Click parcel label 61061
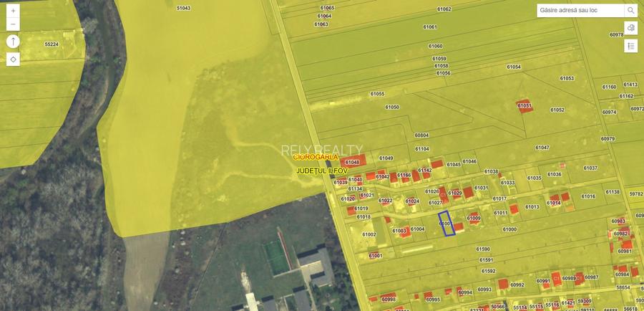 click(430, 27)
